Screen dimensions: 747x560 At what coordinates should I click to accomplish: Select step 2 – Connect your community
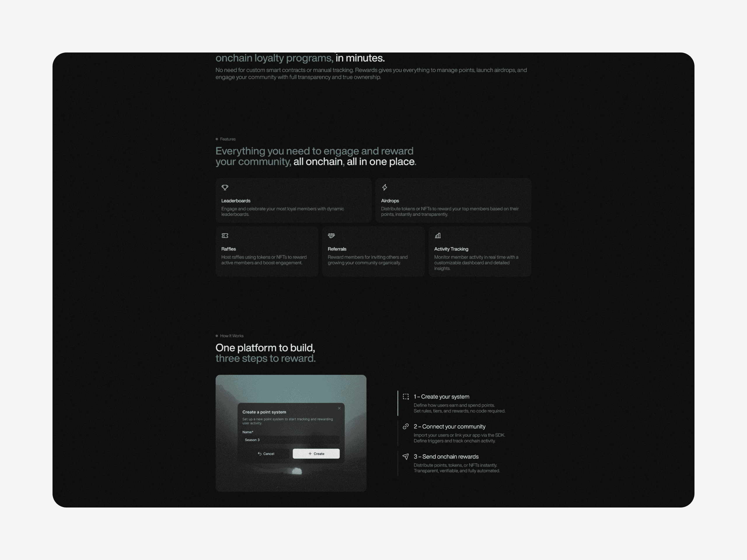pos(449,427)
